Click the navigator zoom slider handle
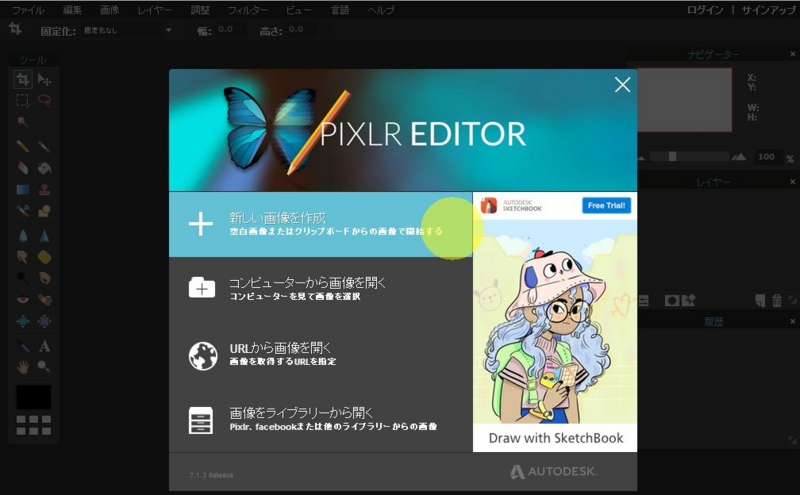Viewport: 800px width, 495px height. (672, 157)
